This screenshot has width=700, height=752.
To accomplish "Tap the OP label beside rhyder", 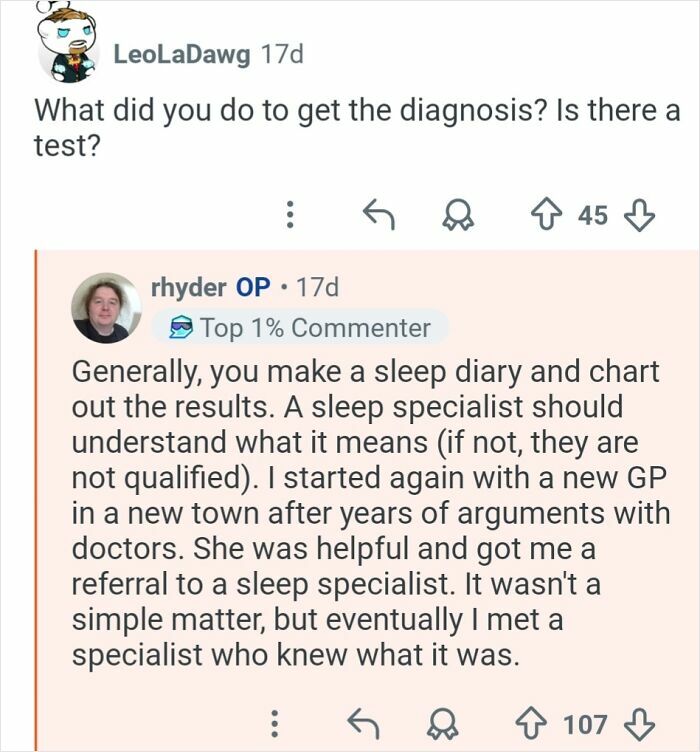I will 252,287.
